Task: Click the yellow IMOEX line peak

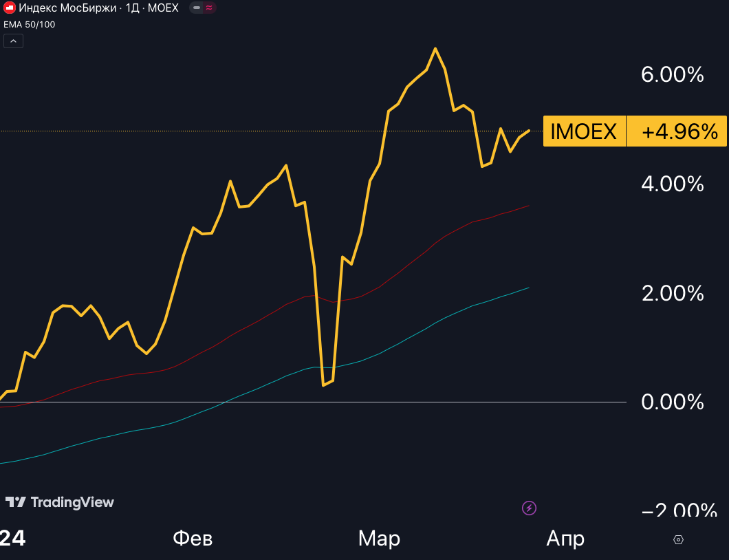Action: click(x=435, y=49)
